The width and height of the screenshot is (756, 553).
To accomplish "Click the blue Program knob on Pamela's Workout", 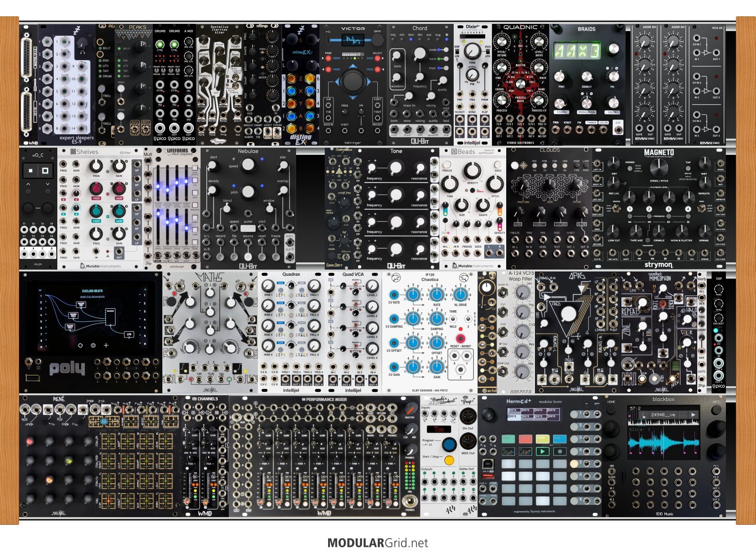I will click(449, 445).
